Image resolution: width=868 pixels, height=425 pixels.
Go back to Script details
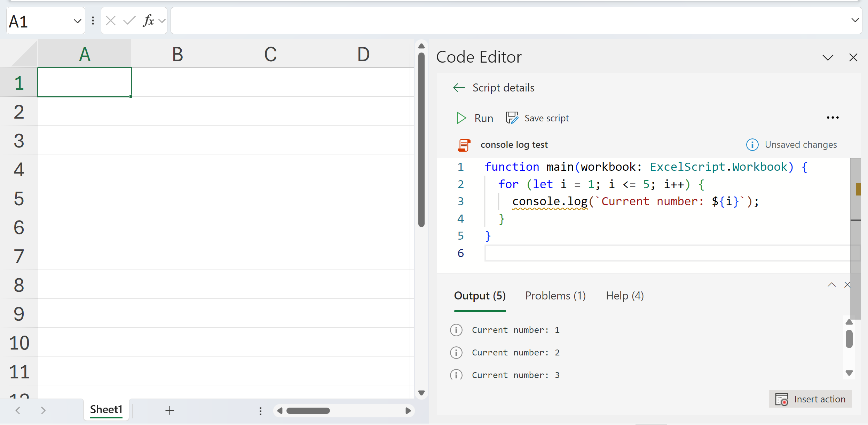459,88
